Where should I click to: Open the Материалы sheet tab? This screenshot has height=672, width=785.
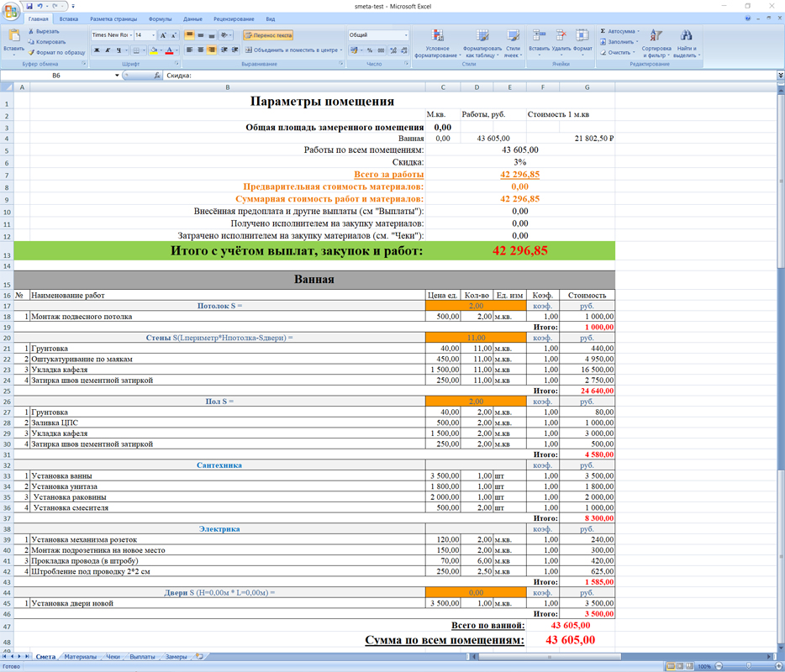[80, 657]
